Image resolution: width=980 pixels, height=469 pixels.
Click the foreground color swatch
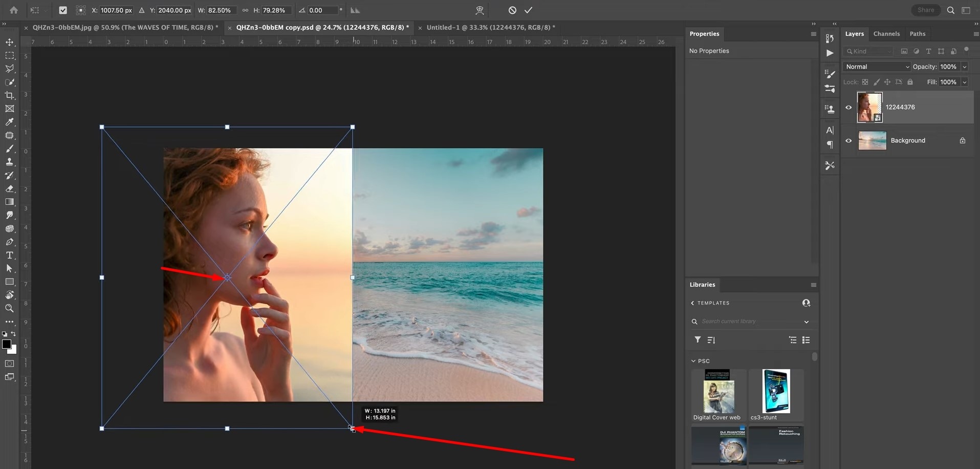[x=7, y=344]
